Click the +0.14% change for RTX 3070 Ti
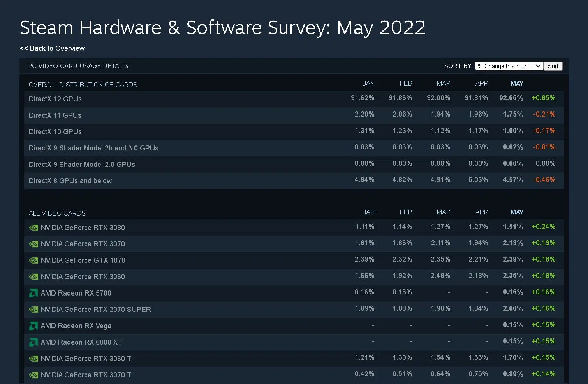This screenshot has height=384, width=588. (x=544, y=374)
